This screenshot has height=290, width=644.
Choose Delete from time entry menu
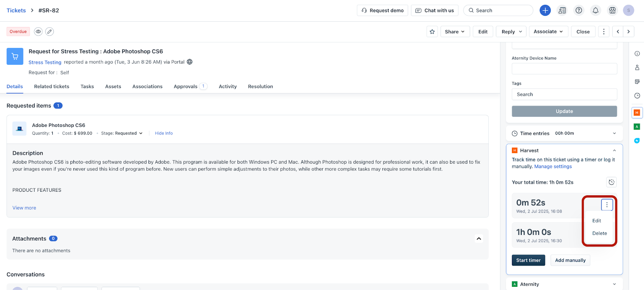pyautogui.click(x=599, y=233)
